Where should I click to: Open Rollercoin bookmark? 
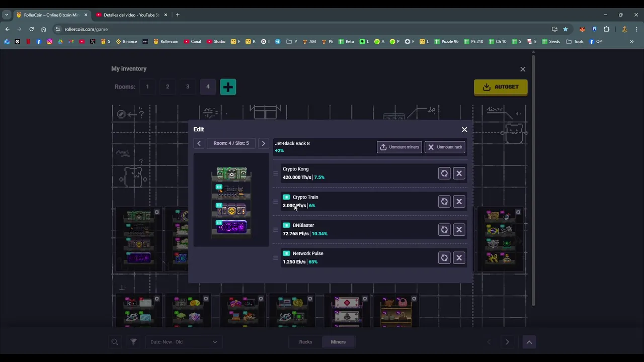click(x=166, y=42)
